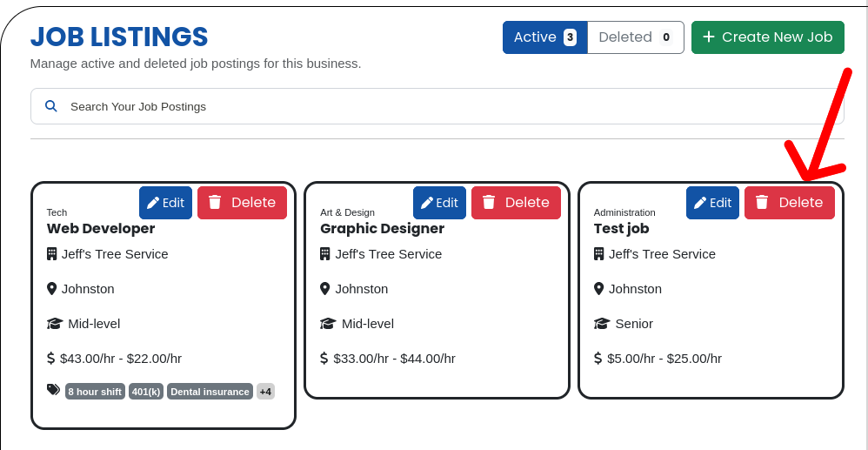Click location pin icon on Test job card
868x450 pixels.
tap(598, 289)
